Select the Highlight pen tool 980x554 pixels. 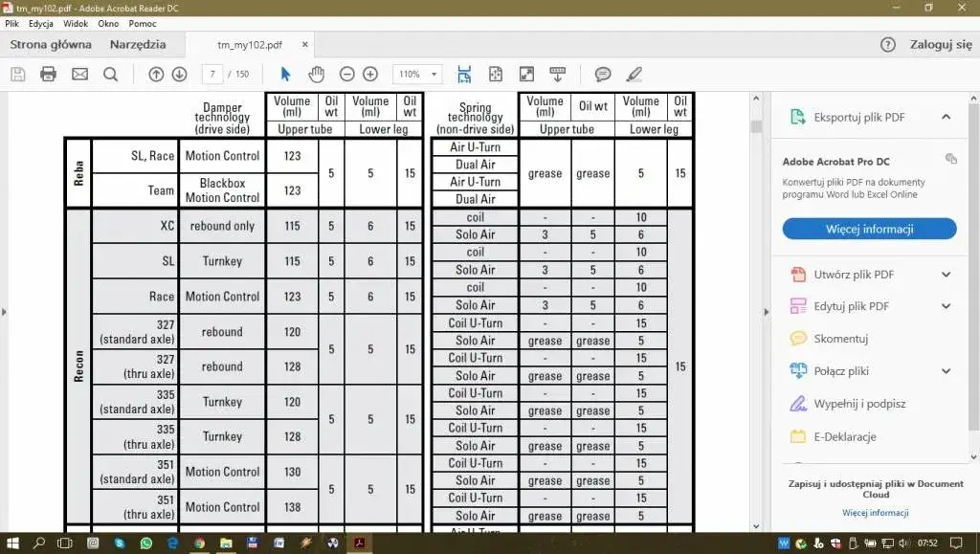(x=634, y=75)
